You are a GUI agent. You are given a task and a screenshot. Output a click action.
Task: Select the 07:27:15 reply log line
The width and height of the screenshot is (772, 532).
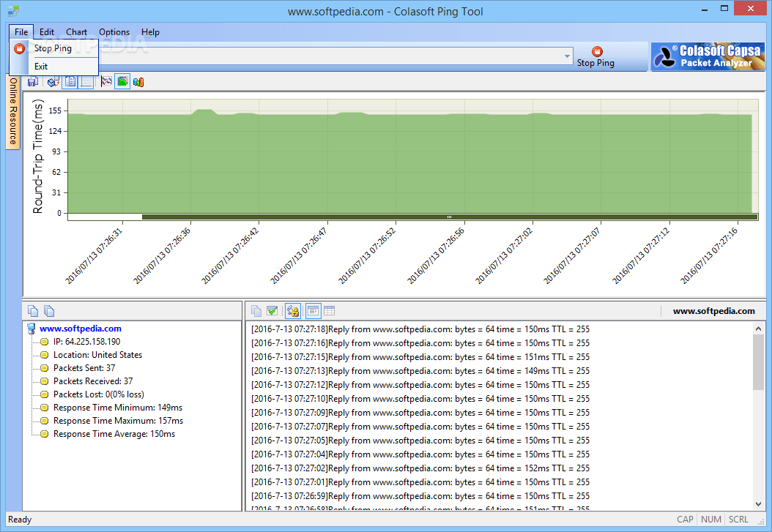click(x=420, y=357)
